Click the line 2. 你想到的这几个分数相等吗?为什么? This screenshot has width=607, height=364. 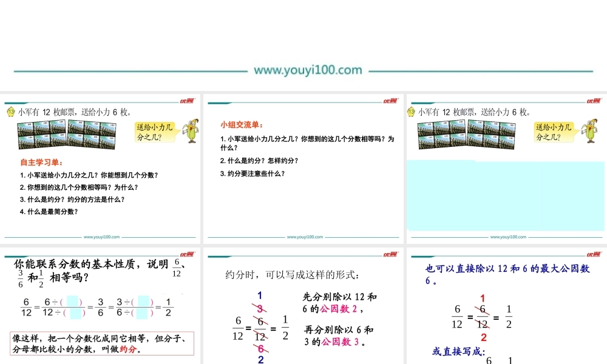click(79, 187)
